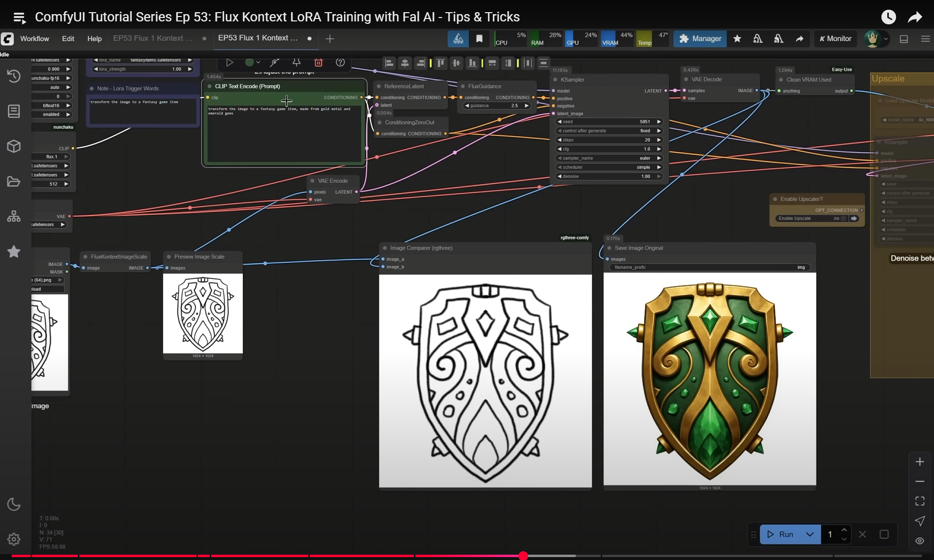Image resolution: width=934 pixels, height=560 pixels.
Task: Open the settings gear in the sidebar
Action: click(14, 539)
